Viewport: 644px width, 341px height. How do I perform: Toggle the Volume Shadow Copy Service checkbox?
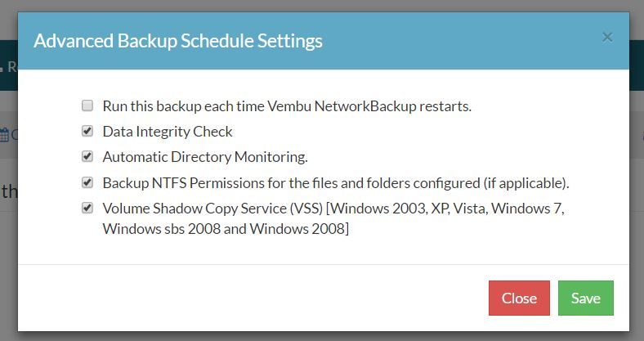click(87, 208)
